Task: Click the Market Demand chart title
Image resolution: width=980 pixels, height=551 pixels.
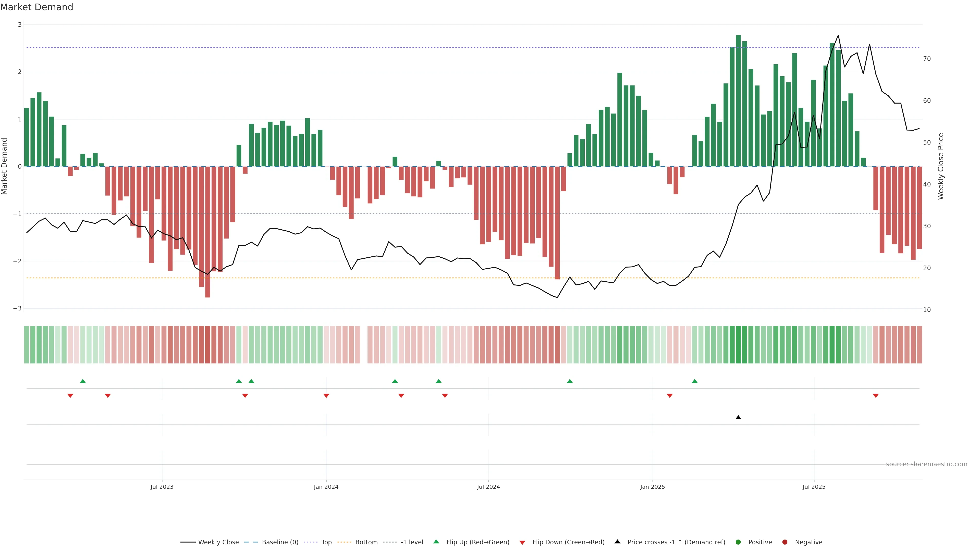Action: point(36,7)
